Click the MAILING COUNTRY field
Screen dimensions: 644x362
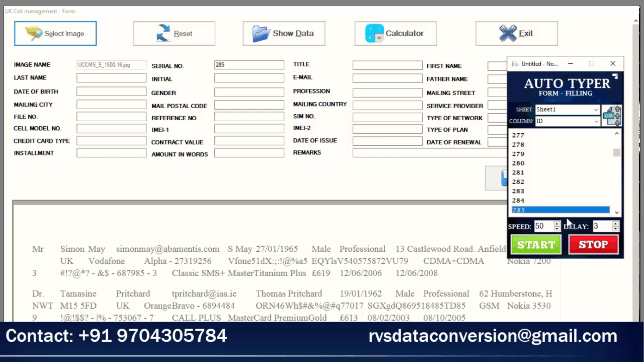coord(387,105)
